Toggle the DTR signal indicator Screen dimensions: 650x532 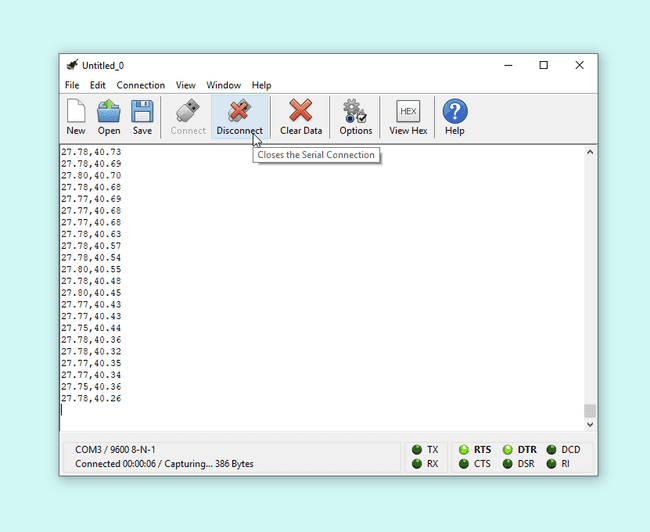[x=508, y=450]
